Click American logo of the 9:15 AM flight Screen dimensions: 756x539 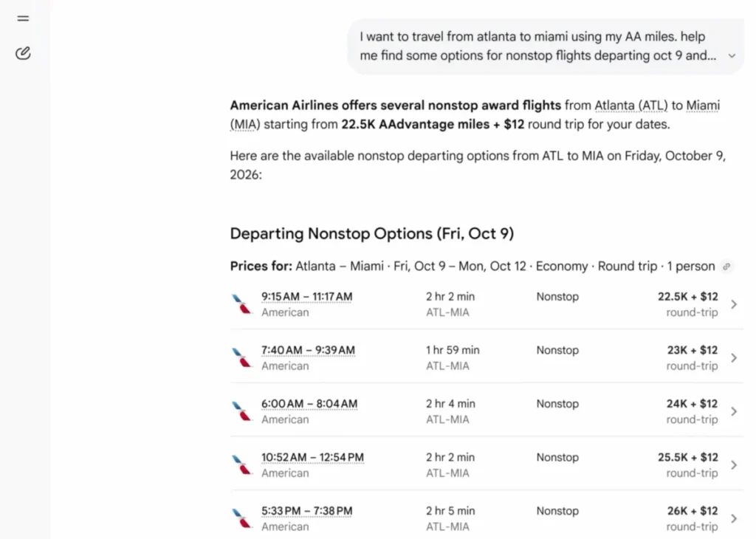[x=241, y=304]
